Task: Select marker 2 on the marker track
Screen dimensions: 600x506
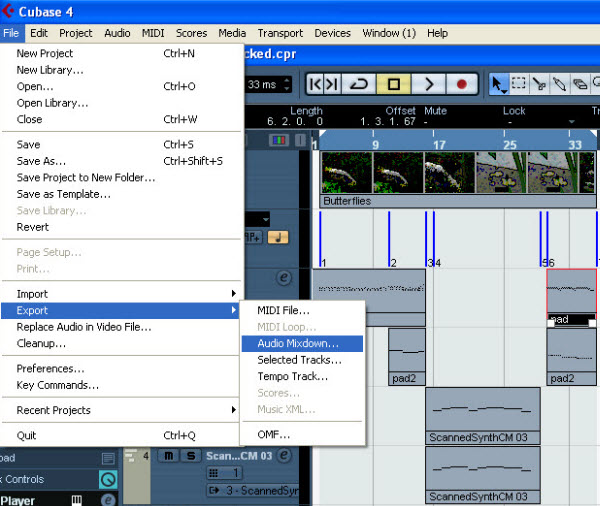Action: coord(390,239)
